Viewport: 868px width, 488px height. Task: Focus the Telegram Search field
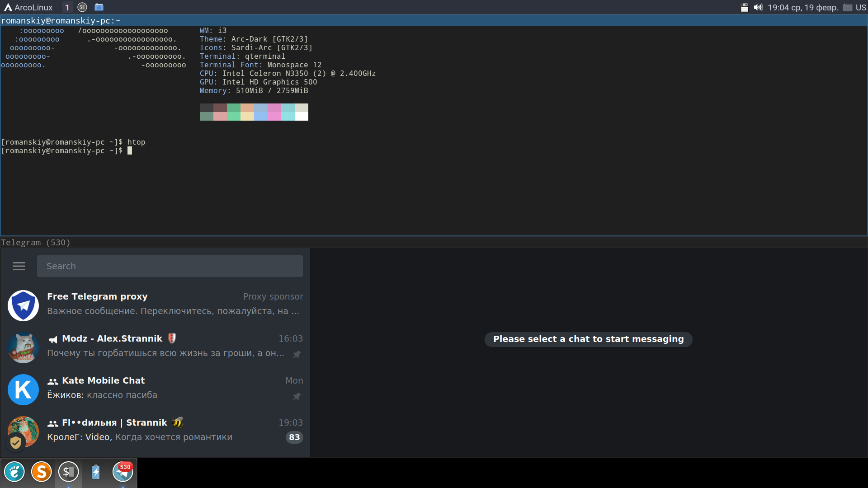[x=170, y=266]
